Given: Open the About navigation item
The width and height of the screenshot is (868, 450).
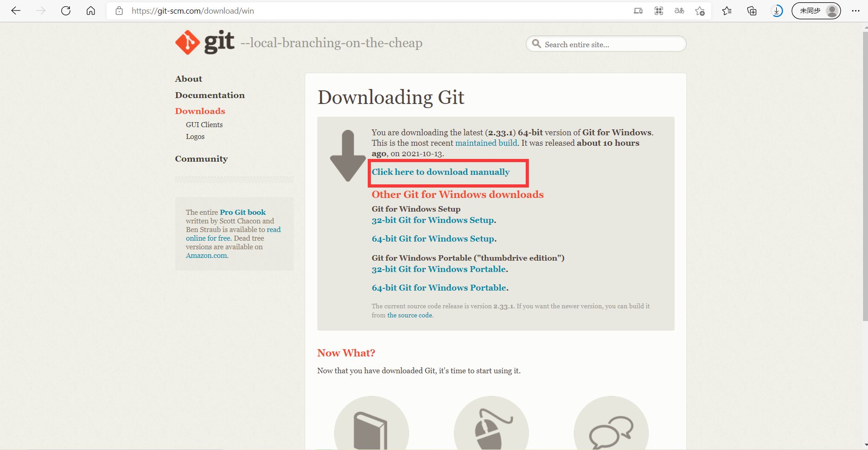Looking at the screenshot, I should 188,79.
